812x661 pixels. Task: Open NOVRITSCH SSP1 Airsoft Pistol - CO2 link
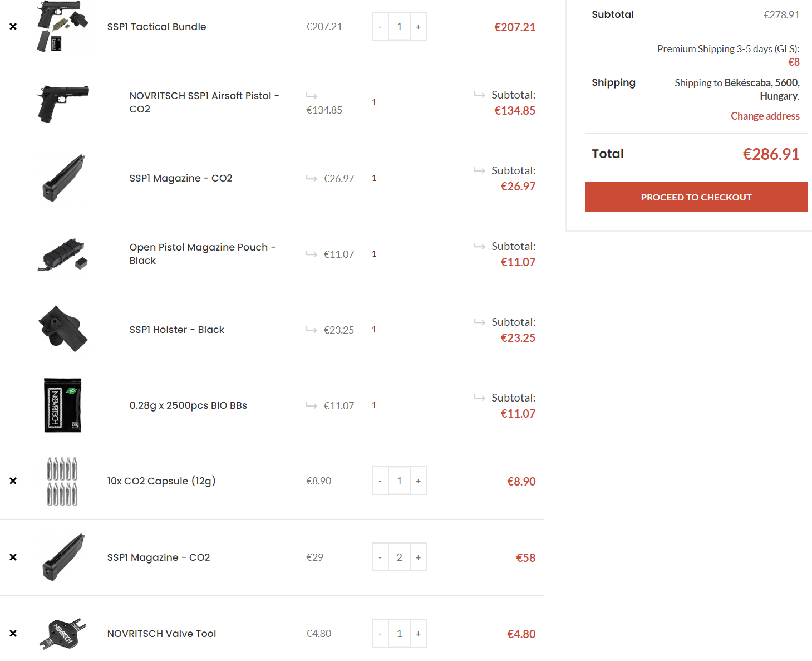click(x=204, y=102)
